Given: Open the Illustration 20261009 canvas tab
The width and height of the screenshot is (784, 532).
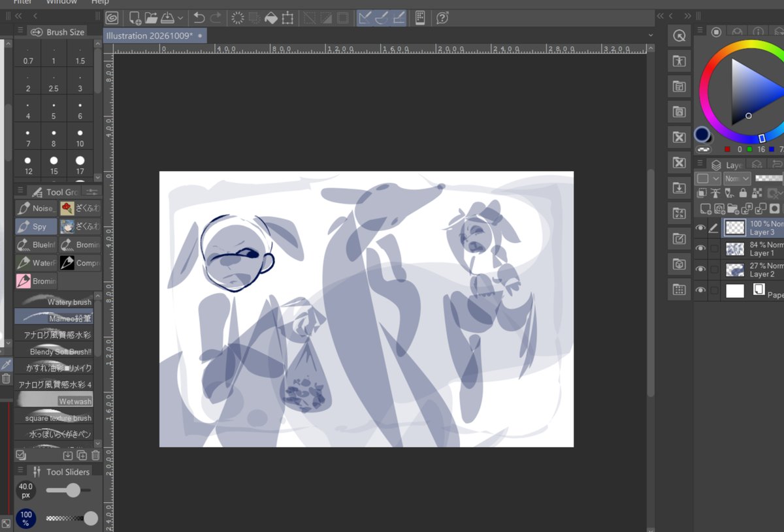Looking at the screenshot, I should pyautogui.click(x=150, y=35).
